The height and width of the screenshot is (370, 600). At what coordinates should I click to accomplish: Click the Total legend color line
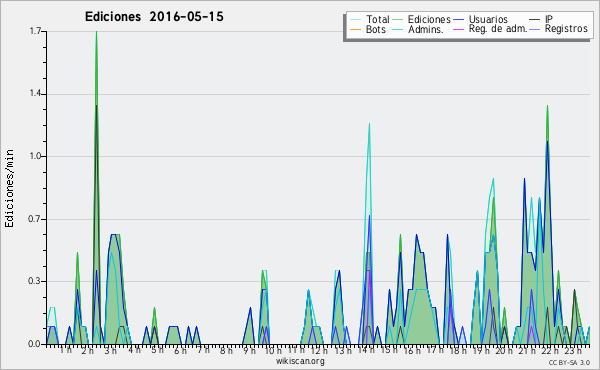[355, 20]
